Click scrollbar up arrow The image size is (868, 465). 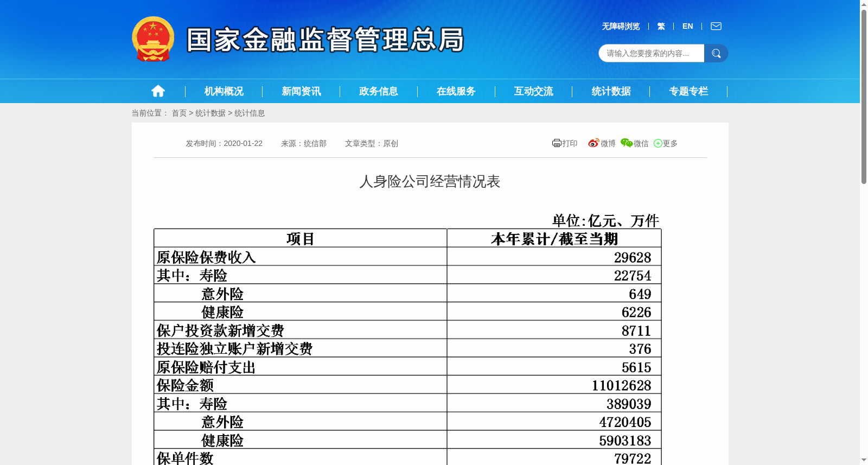pyautogui.click(x=864, y=4)
